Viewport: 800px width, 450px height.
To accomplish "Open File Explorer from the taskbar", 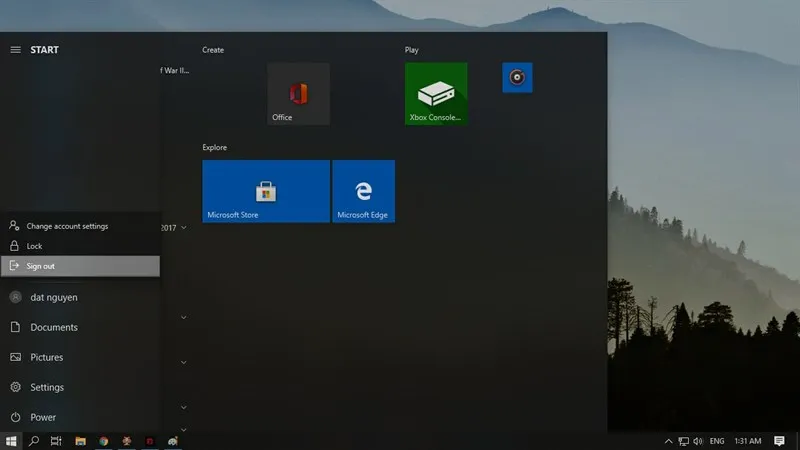I will pyautogui.click(x=81, y=441).
